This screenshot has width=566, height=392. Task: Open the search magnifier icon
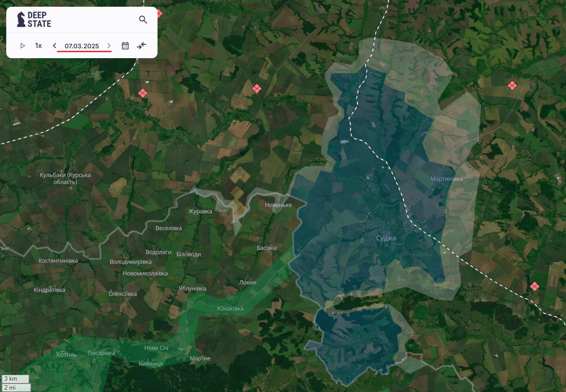tap(143, 20)
